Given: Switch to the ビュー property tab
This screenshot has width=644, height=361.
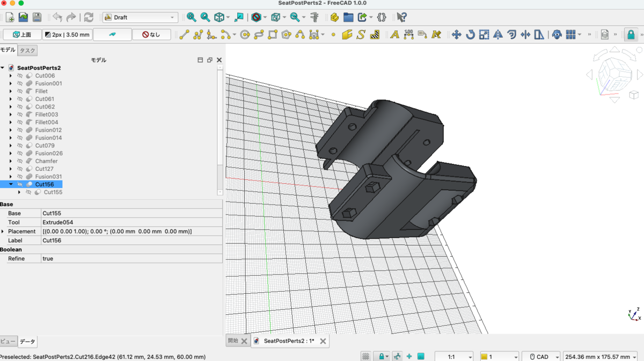Looking at the screenshot, I should tap(8, 341).
